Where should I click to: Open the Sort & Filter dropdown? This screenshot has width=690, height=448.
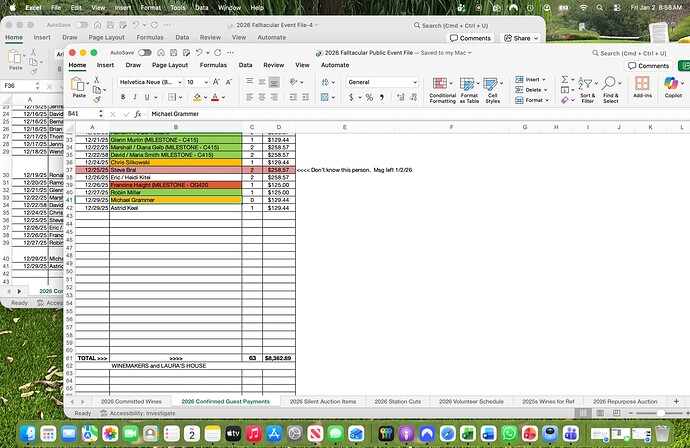click(587, 88)
